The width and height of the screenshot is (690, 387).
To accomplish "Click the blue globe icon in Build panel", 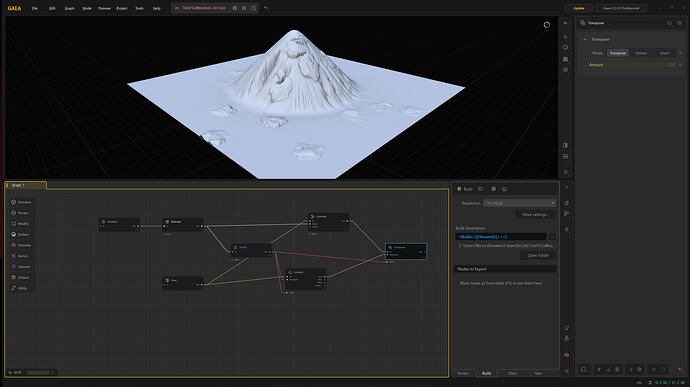I will (493, 189).
